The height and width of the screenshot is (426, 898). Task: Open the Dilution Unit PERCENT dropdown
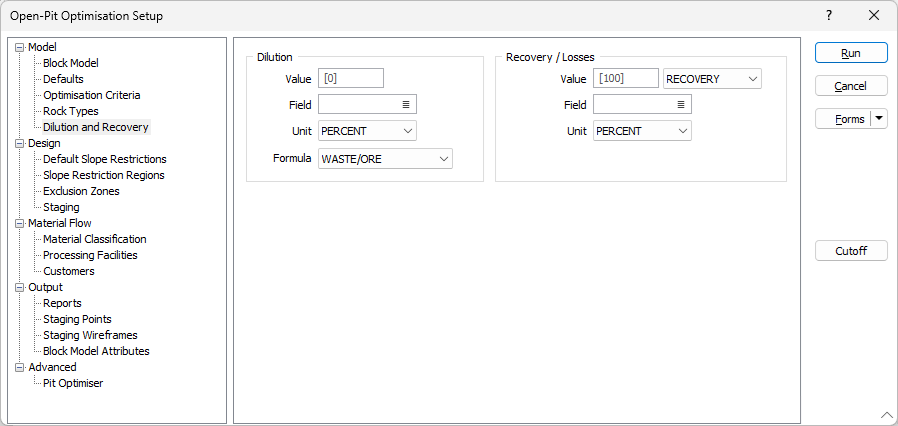[x=367, y=131]
